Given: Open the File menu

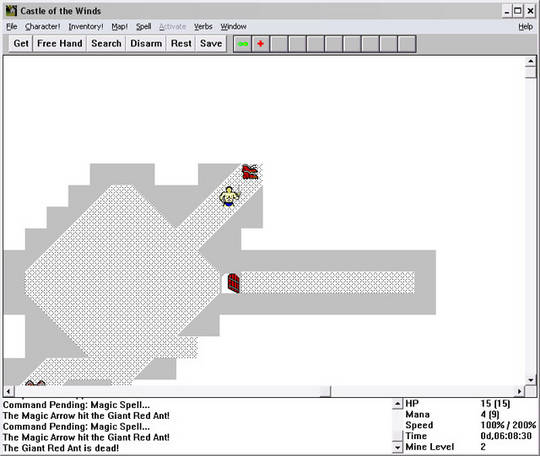Looking at the screenshot, I should coord(11,27).
